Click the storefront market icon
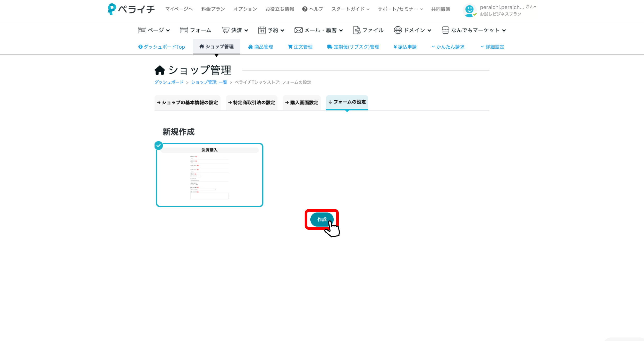Image resolution: width=644 pixels, height=341 pixels. [445, 30]
